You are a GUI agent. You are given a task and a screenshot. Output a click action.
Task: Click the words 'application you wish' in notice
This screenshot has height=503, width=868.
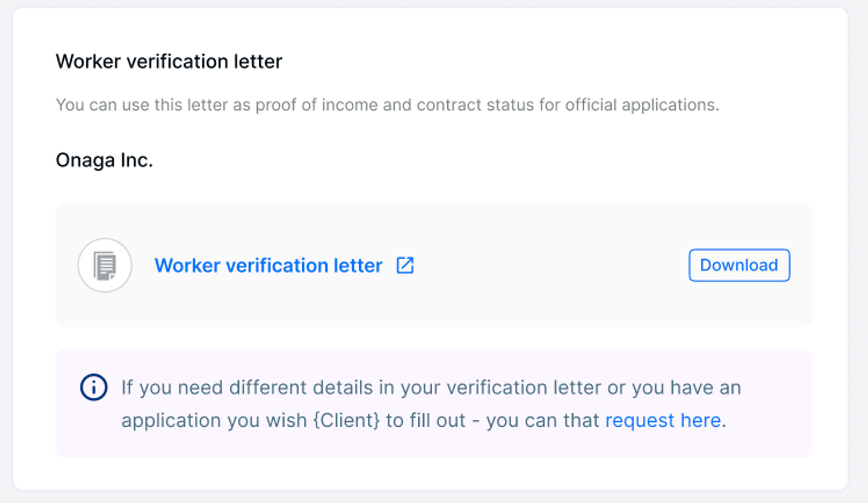click(214, 420)
